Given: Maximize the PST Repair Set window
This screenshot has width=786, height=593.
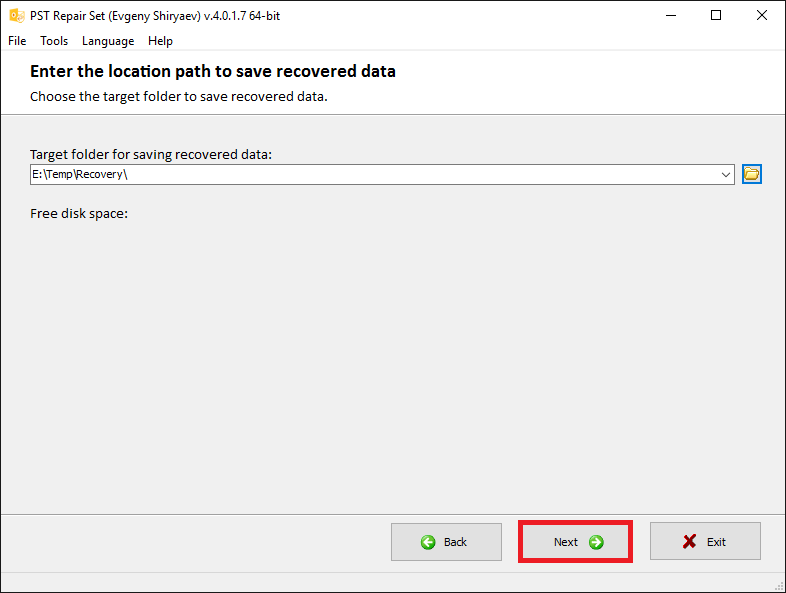Looking at the screenshot, I should (716, 16).
